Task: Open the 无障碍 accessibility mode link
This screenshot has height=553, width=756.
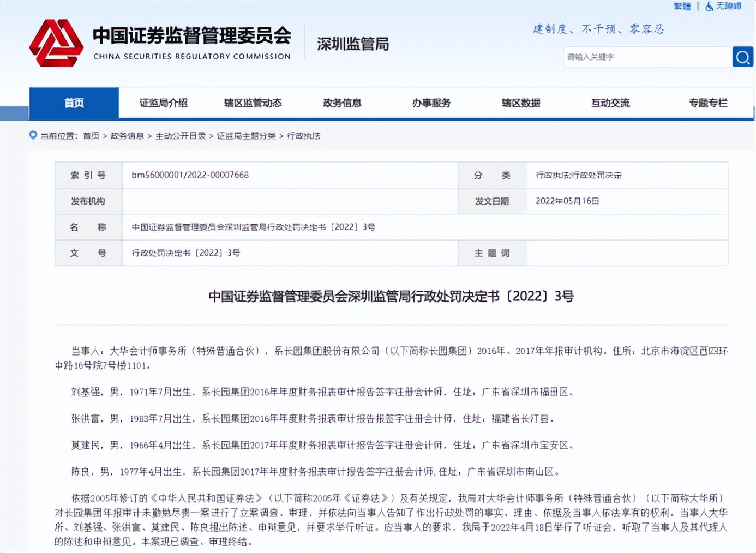Action: coord(729,7)
